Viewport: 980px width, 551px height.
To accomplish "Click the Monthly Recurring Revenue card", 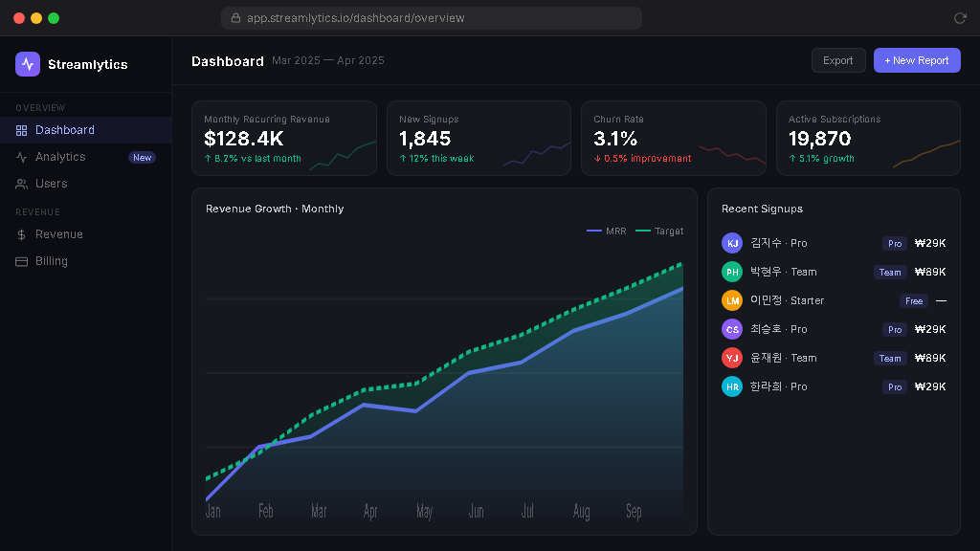I will tap(284, 139).
